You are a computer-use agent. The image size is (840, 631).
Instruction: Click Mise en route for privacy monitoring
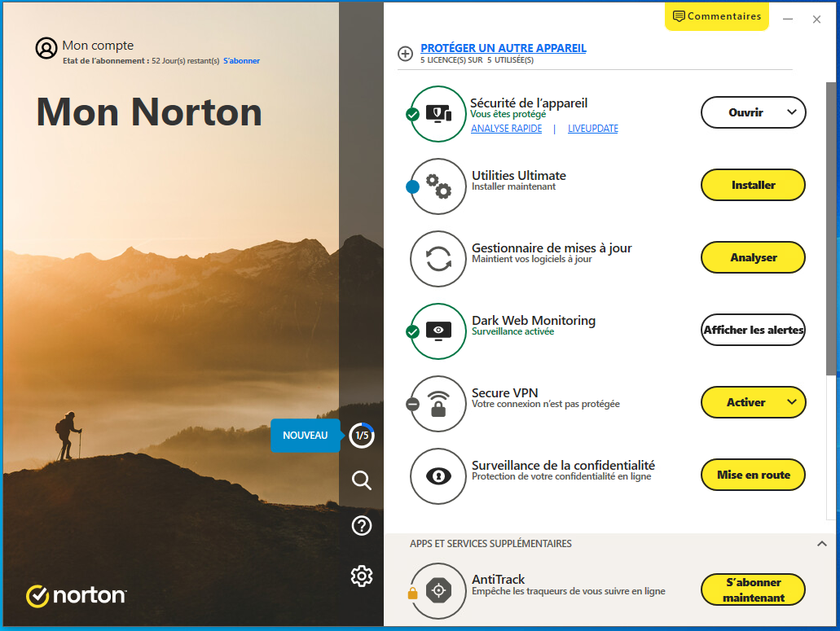point(753,475)
